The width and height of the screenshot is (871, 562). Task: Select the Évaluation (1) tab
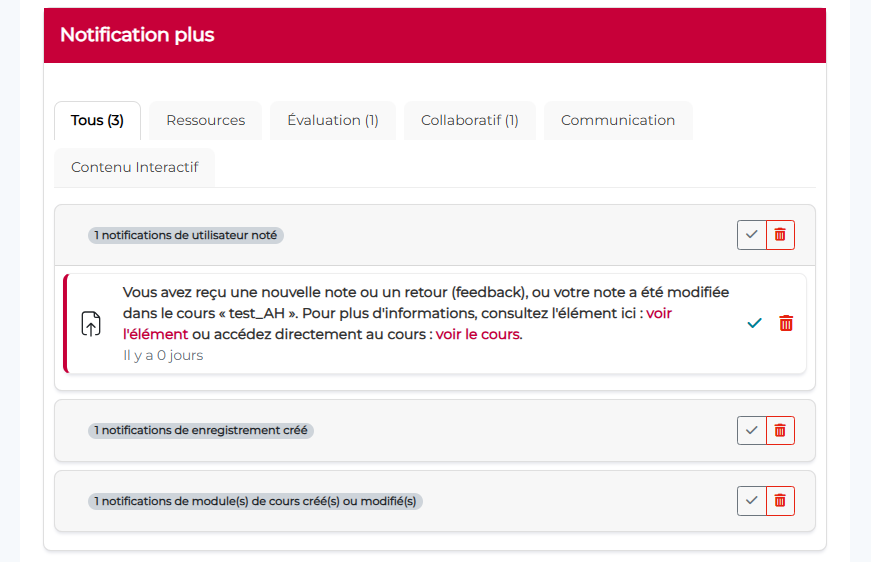click(x=333, y=120)
